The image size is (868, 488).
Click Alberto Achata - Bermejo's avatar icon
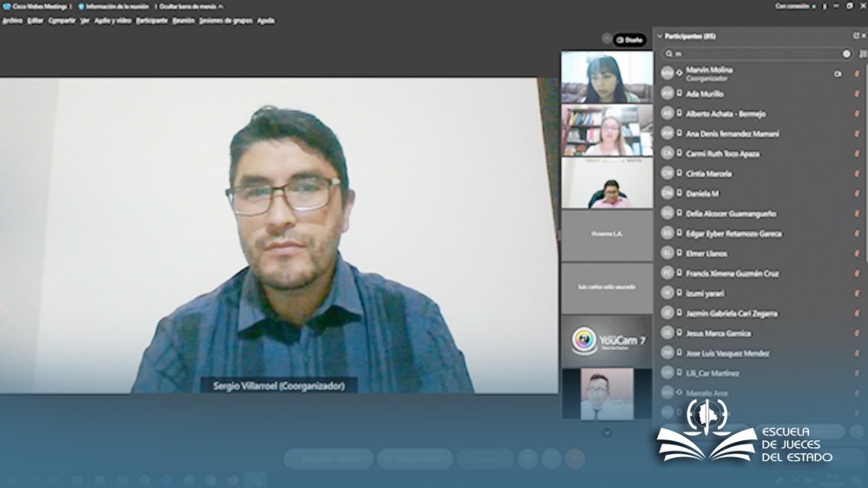[x=667, y=114]
